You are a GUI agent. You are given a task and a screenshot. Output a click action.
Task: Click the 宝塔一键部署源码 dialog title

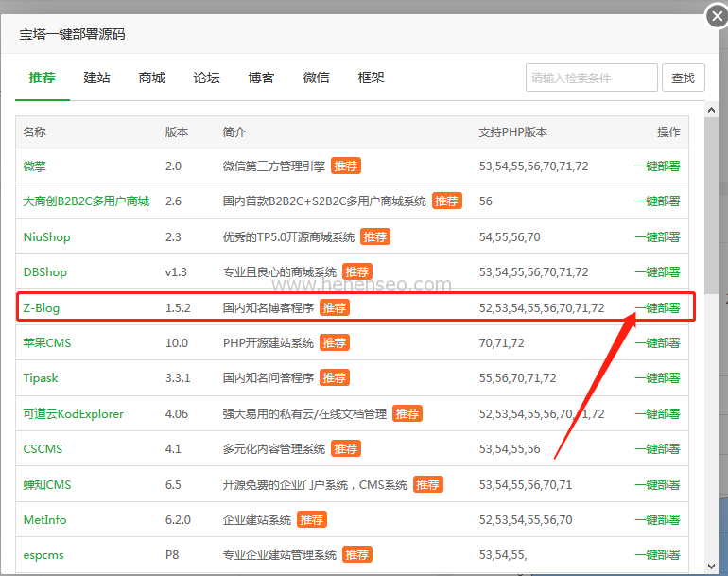[x=72, y=34]
